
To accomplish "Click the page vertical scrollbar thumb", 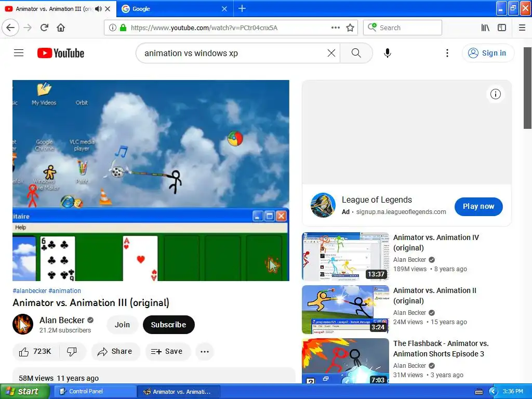I will (x=527, y=88).
